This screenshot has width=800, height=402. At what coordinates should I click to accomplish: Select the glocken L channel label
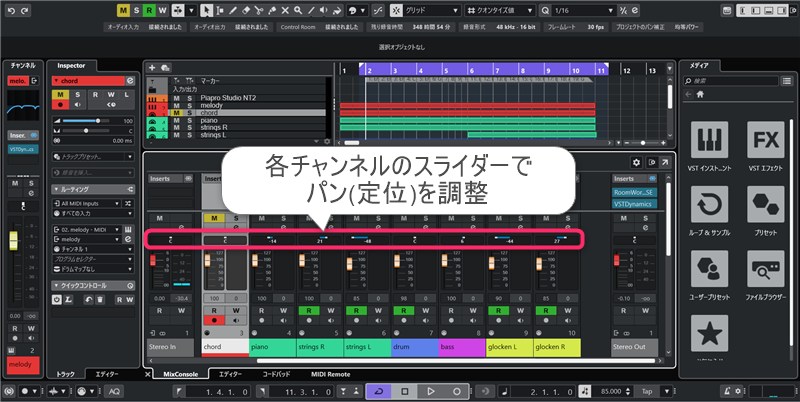509,347
